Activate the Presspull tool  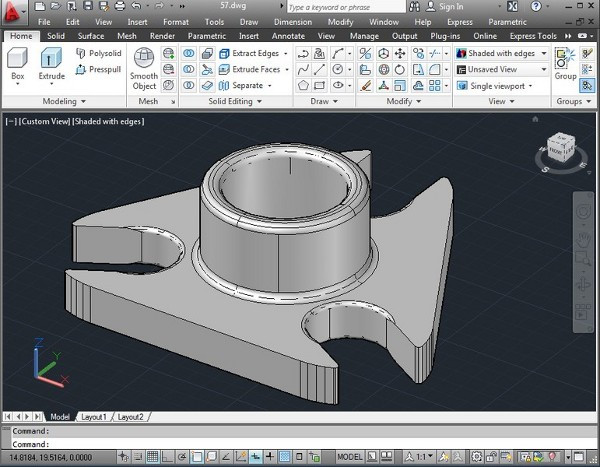click(x=98, y=70)
